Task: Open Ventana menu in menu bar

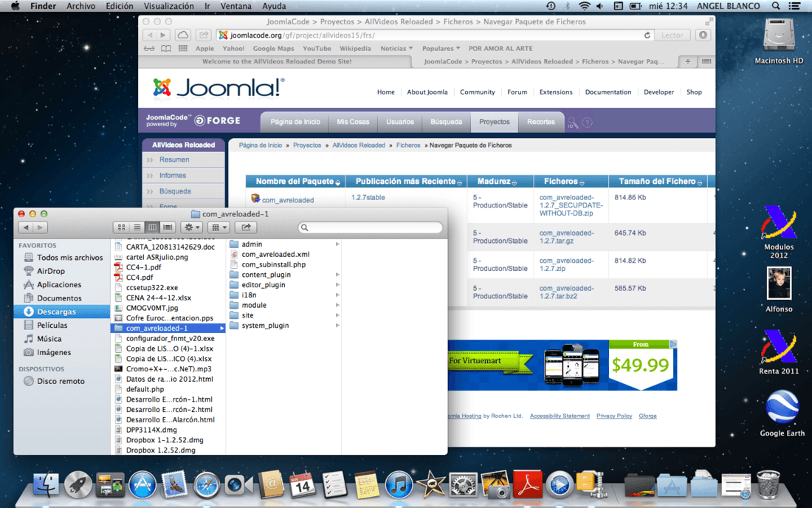Action: tap(235, 6)
